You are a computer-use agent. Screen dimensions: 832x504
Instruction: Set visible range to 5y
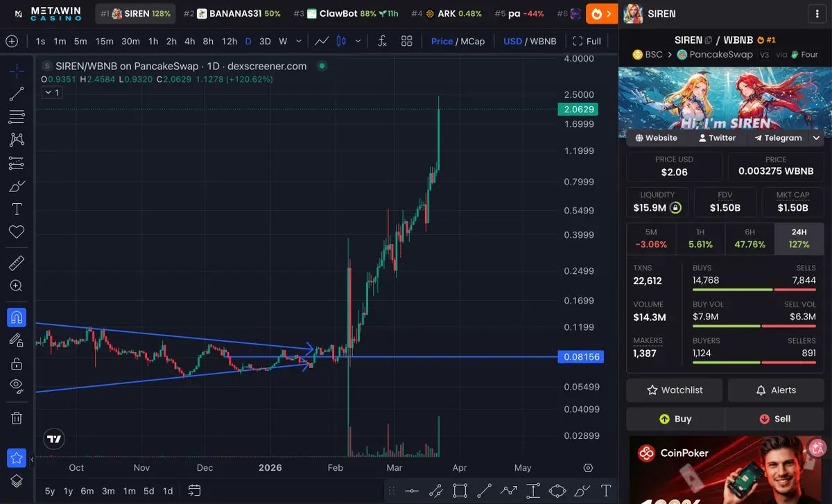pos(50,491)
